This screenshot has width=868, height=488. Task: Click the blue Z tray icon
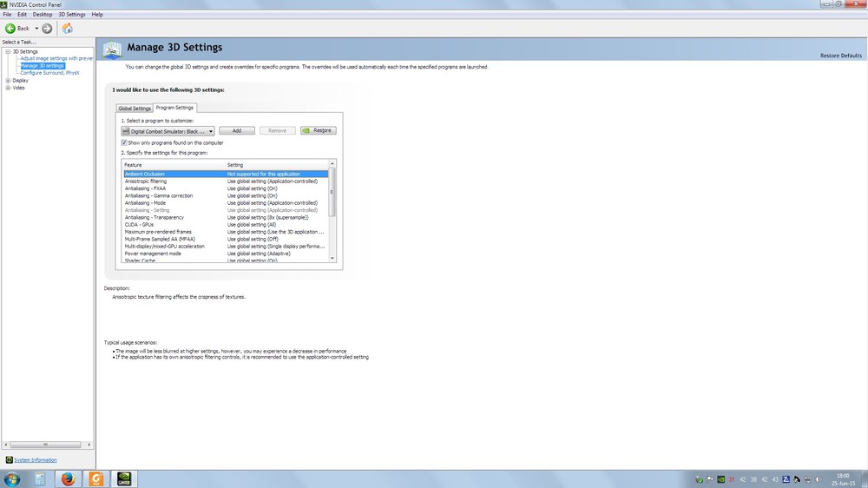coord(786,479)
